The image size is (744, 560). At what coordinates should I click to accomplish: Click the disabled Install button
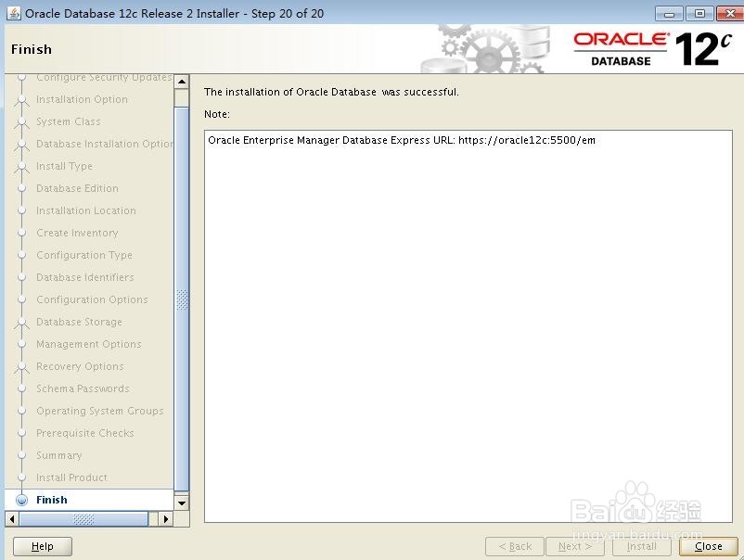tap(642, 546)
